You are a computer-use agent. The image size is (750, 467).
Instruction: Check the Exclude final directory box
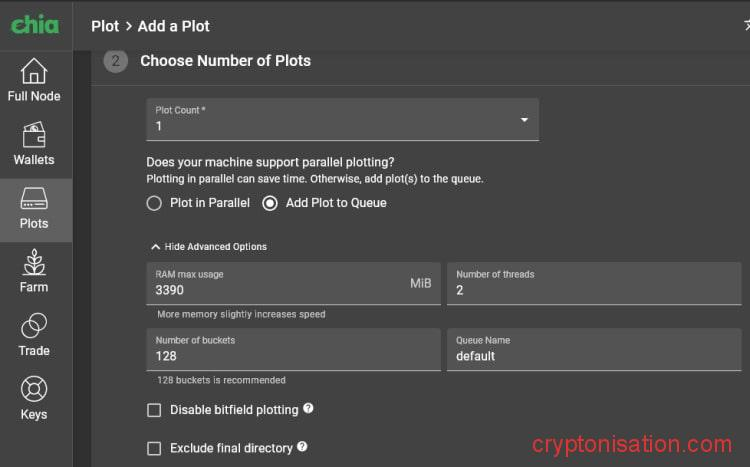(x=154, y=449)
